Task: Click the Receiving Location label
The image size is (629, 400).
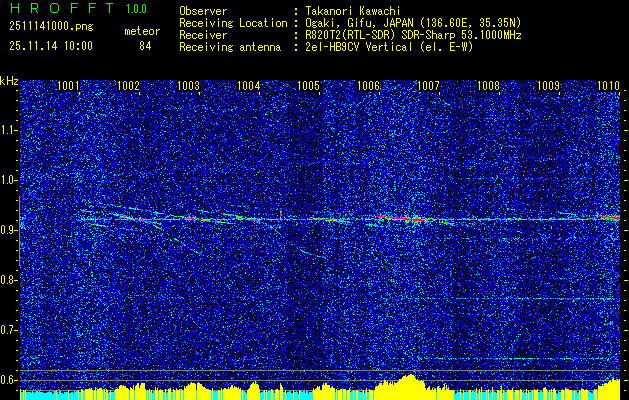Action: 233,23
